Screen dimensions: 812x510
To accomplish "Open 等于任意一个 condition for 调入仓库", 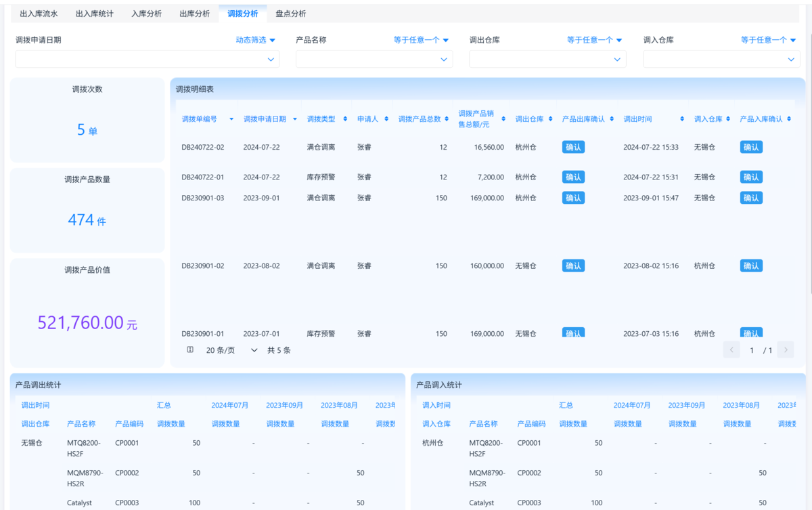I will click(767, 40).
